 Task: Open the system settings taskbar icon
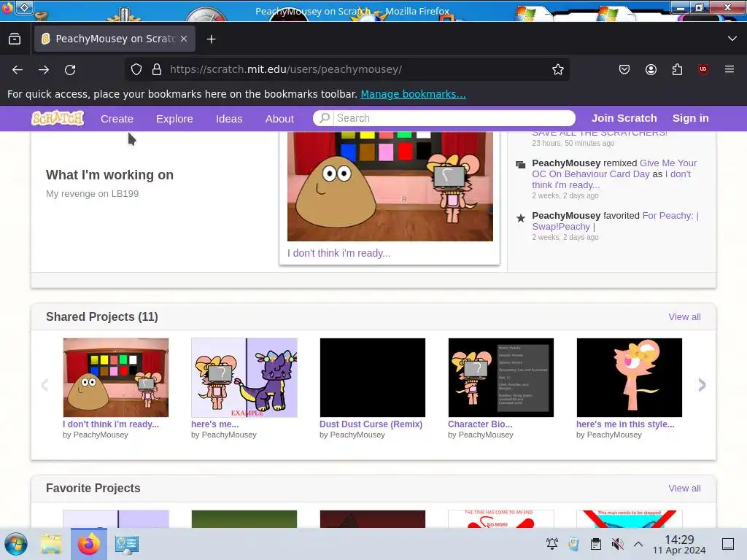point(127,544)
